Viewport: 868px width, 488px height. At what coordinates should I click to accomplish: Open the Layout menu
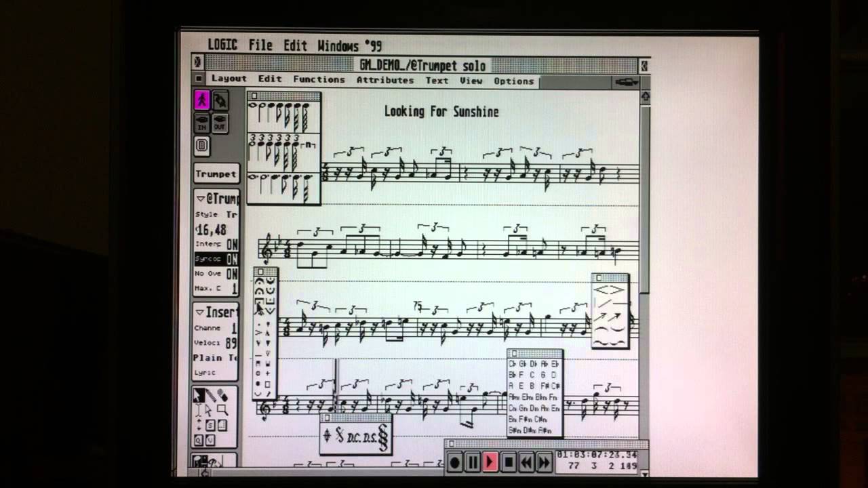click(x=229, y=79)
